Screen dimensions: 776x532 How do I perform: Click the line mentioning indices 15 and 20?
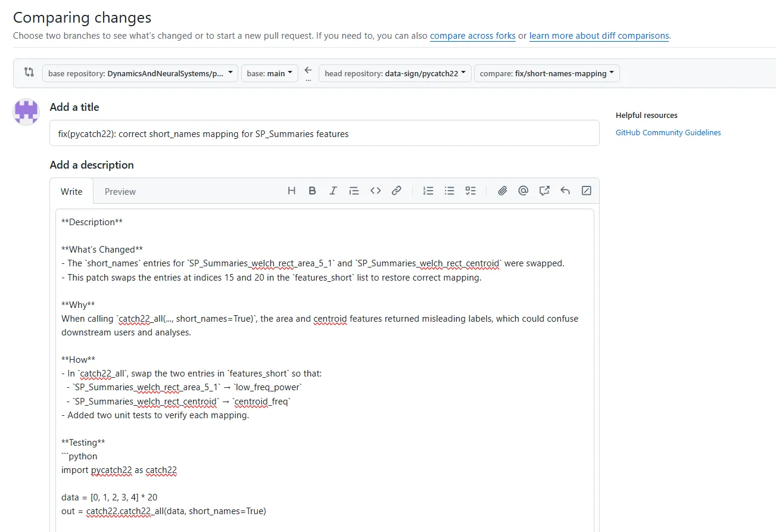[x=271, y=278]
